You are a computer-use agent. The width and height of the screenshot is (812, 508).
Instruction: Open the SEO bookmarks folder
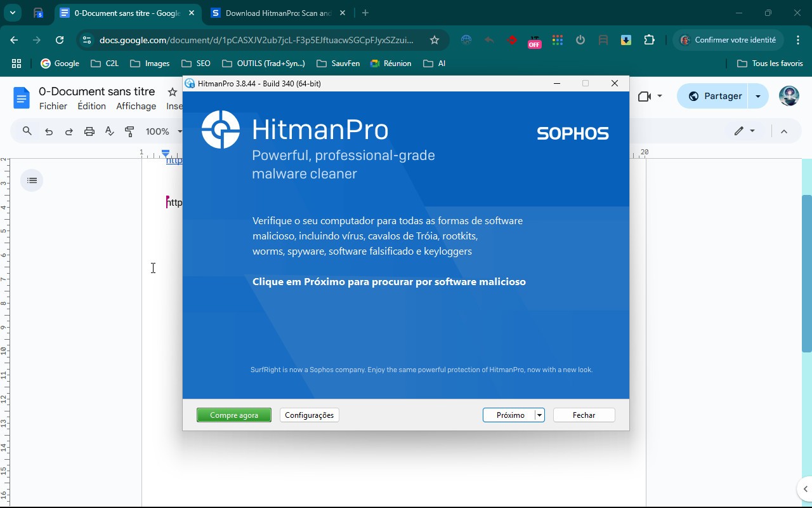pyautogui.click(x=196, y=63)
